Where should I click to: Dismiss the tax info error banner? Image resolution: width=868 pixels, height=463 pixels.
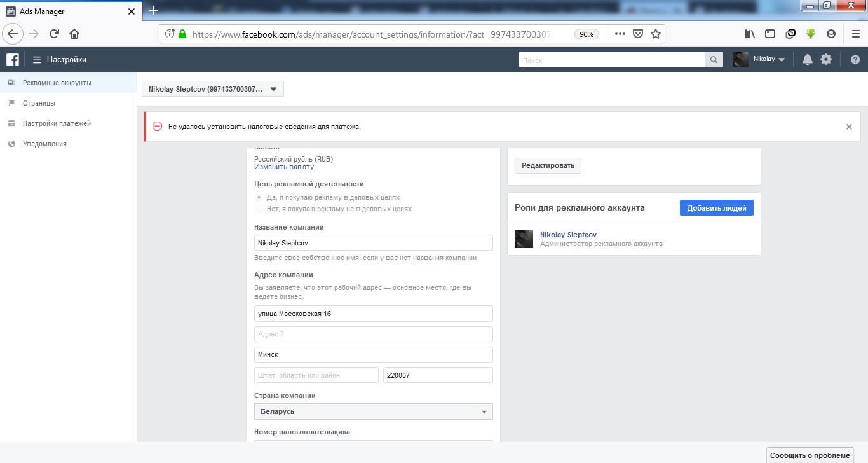tap(848, 127)
